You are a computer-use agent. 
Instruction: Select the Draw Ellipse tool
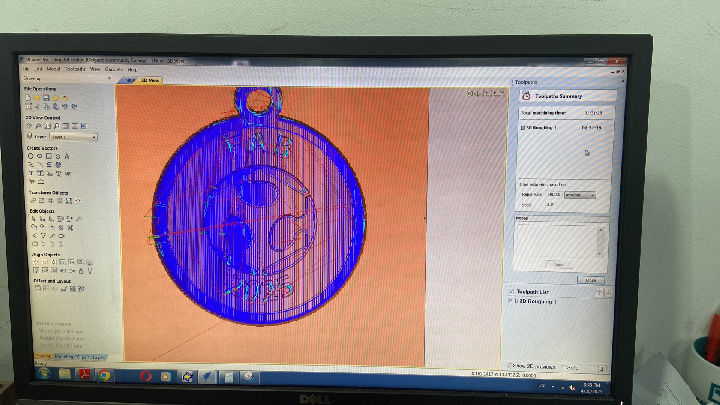pos(39,156)
